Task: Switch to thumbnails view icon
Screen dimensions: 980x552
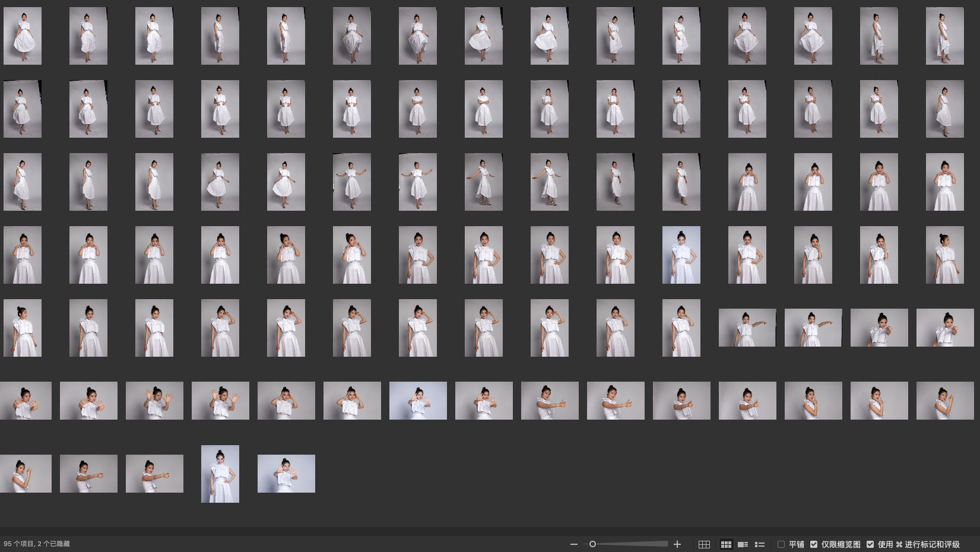Action: tap(726, 544)
